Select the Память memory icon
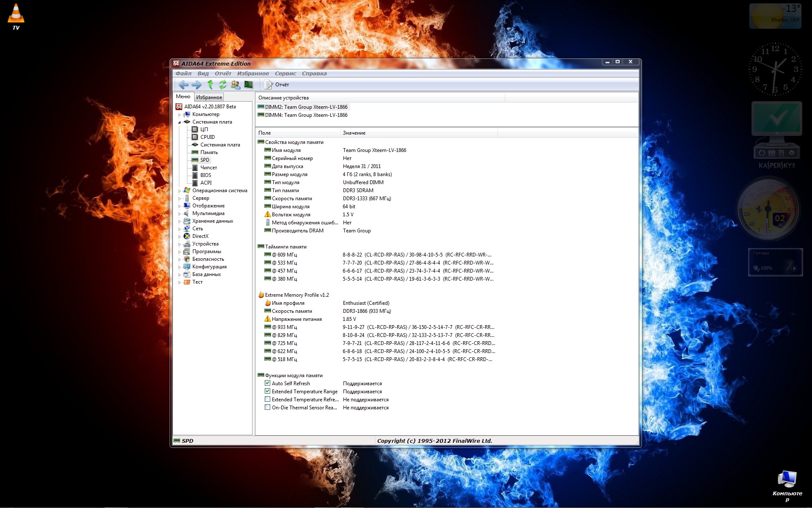The height and width of the screenshot is (508, 812). [x=195, y=152]
